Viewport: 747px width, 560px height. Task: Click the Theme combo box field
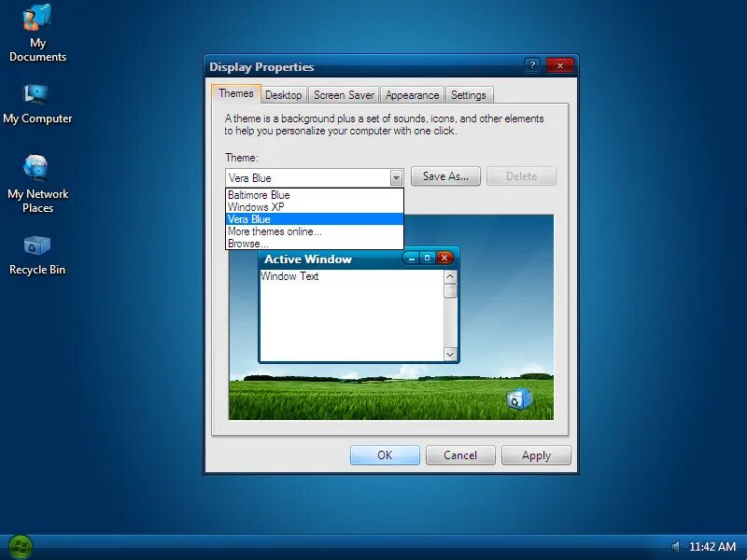315,177
